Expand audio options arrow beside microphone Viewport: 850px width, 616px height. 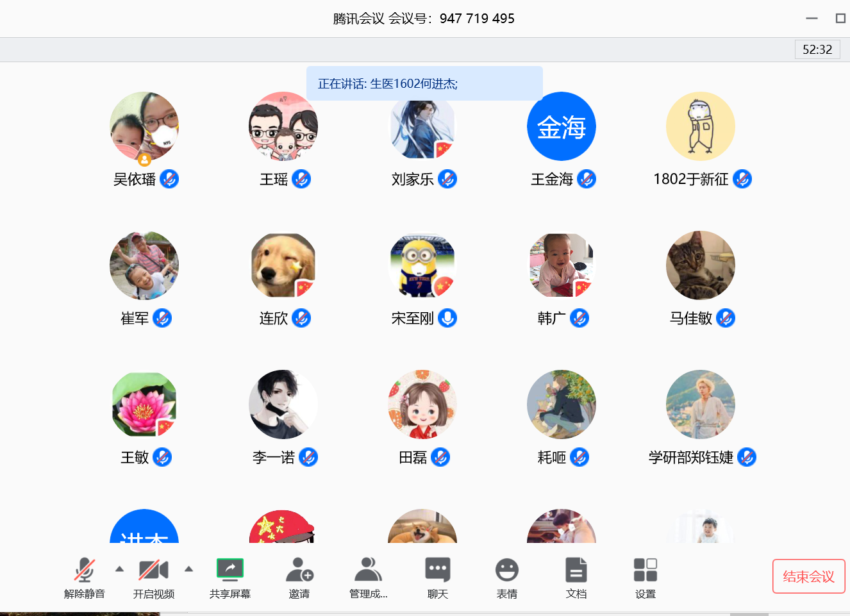[x=119, y=569]
